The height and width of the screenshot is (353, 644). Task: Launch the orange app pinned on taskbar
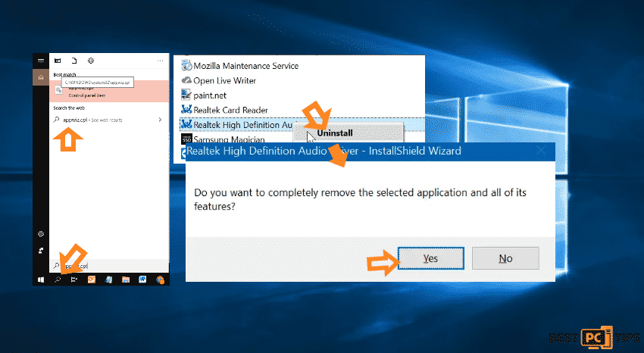[92, 280]
